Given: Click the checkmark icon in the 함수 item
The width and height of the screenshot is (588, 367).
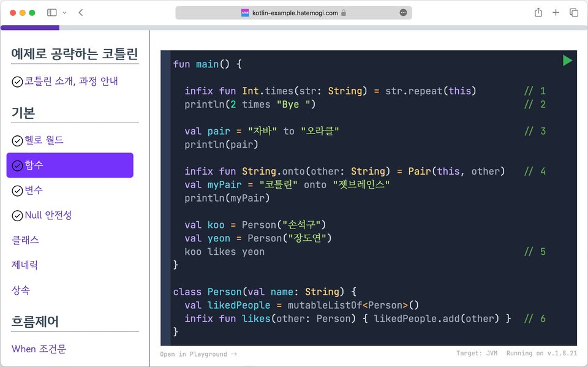Looking at the screenshot, I should point(17,165).
